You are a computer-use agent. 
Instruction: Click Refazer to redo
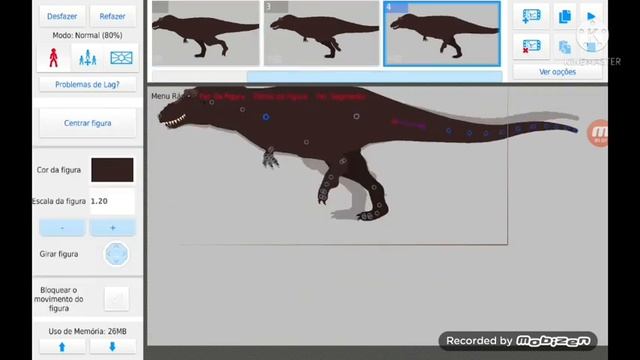coord(112,16)
